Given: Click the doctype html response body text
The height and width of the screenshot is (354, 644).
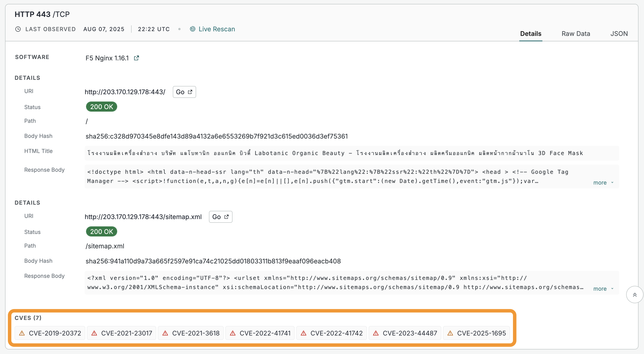Looking at the screenshot, I should click(x=327, y=176).
